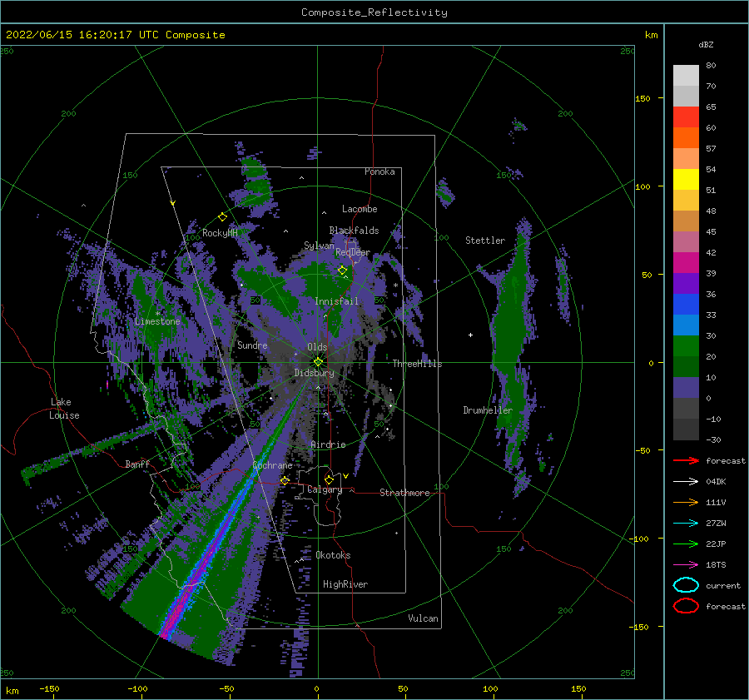Click the Lacombe label
This screenshot has height=700, width=749.
tap(360, 209)
